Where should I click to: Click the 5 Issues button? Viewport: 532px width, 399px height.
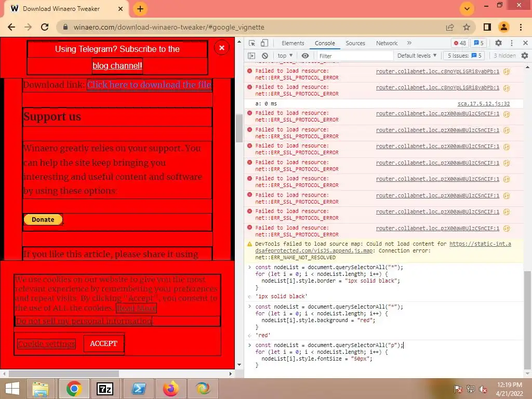coord(464,56)
